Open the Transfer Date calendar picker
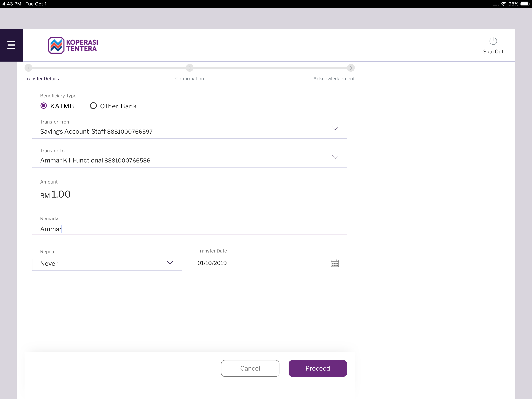The width and height of the screenshot is (532, 399). click(x=335, y=263)
